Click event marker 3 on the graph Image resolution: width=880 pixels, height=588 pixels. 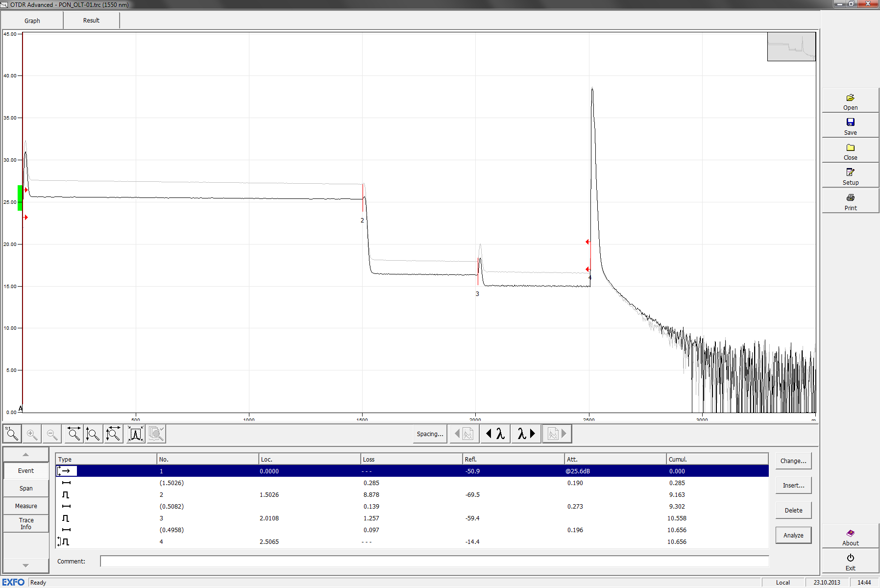pyautogui.click(x=477, y=294)
